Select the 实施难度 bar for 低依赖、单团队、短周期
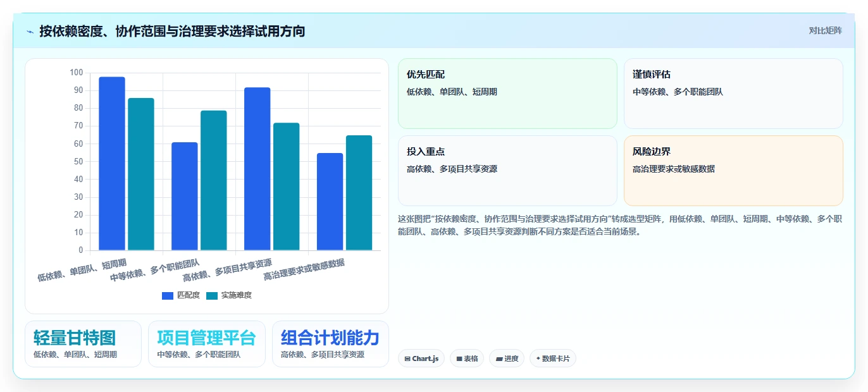 coord(141,175)
